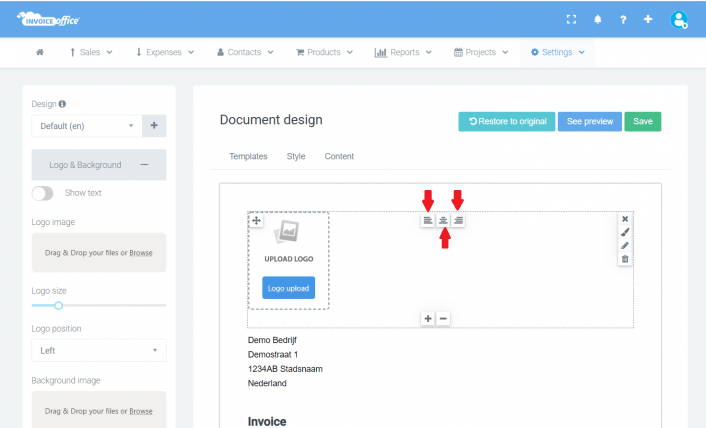Align block content right
The height and width of the screenshot is (428, 706).
coord(458,221)
